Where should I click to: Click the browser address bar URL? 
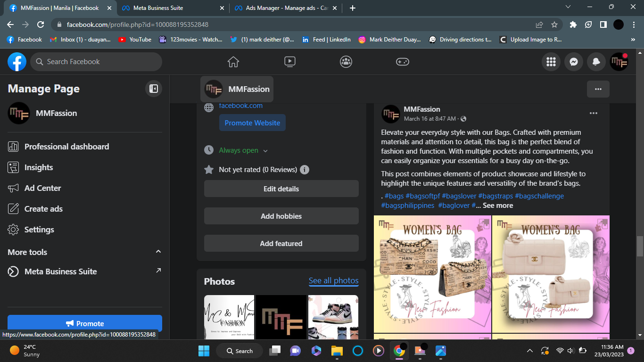[x=138, y=25]
